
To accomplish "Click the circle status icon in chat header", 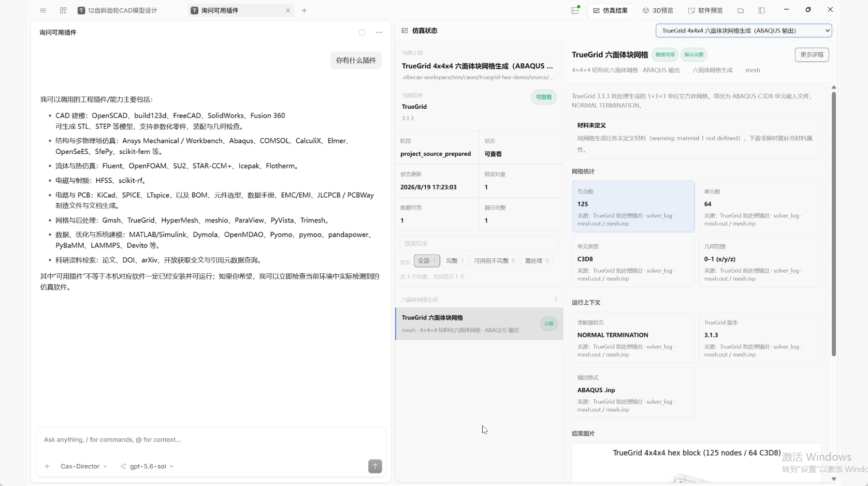I will [362, 33].
